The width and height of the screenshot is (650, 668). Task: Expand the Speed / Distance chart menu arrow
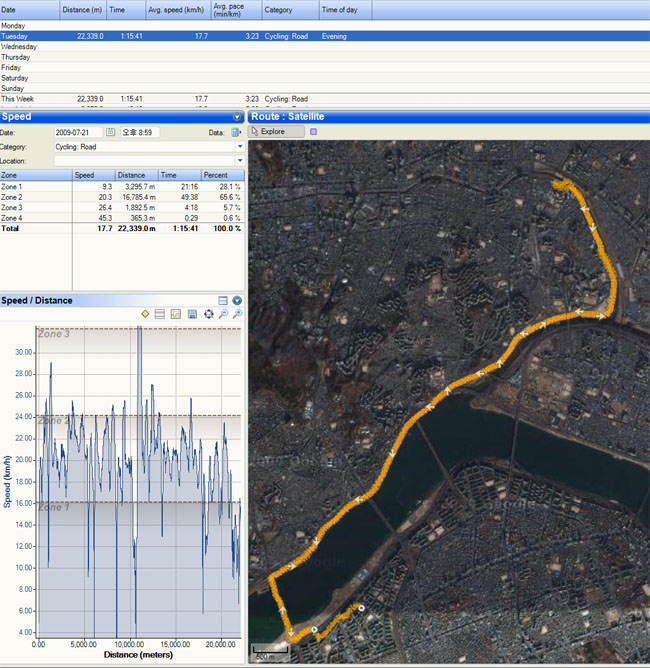coord(237,300)
